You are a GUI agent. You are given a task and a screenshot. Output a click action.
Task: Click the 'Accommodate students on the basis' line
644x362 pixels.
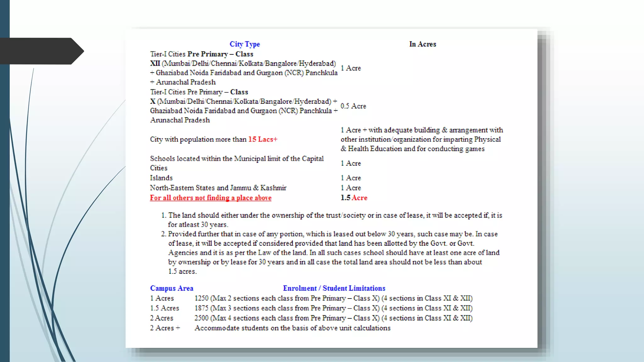292,328
